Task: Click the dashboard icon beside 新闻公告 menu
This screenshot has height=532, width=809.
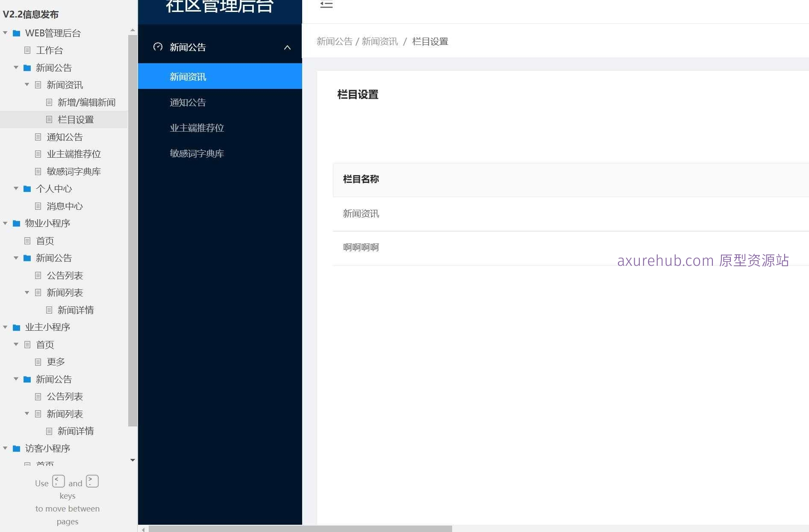Action: [158, 47]
